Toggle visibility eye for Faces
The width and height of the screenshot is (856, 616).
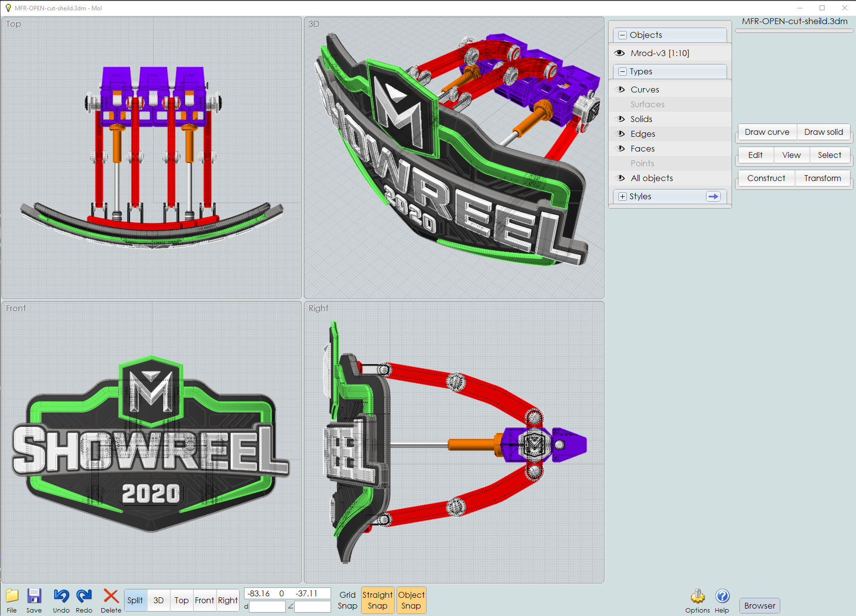621,149
